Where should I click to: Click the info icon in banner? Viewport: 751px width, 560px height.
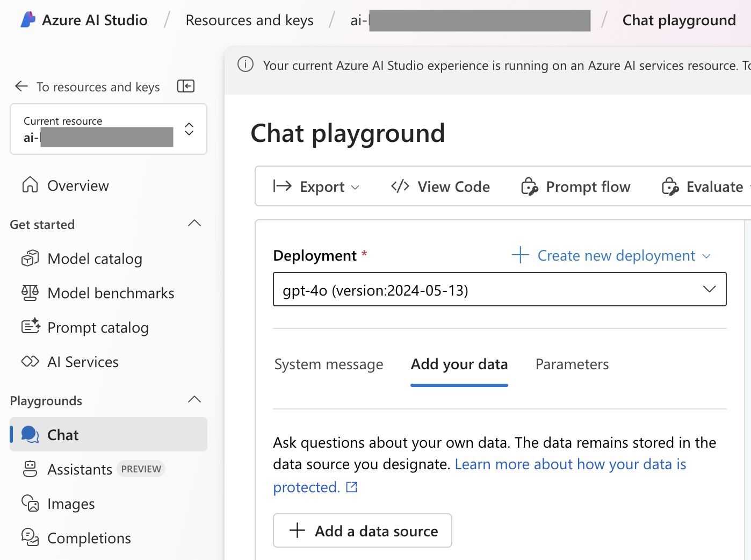[245, 65]
